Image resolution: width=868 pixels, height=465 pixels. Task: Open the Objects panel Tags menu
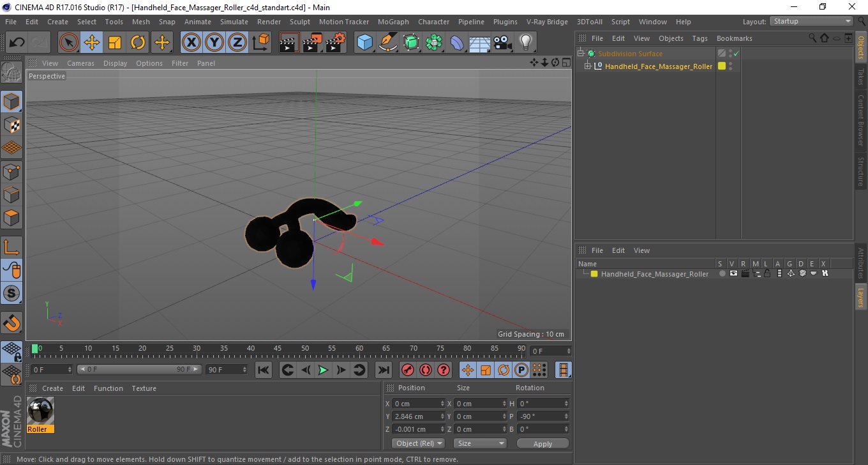(700, 38)
